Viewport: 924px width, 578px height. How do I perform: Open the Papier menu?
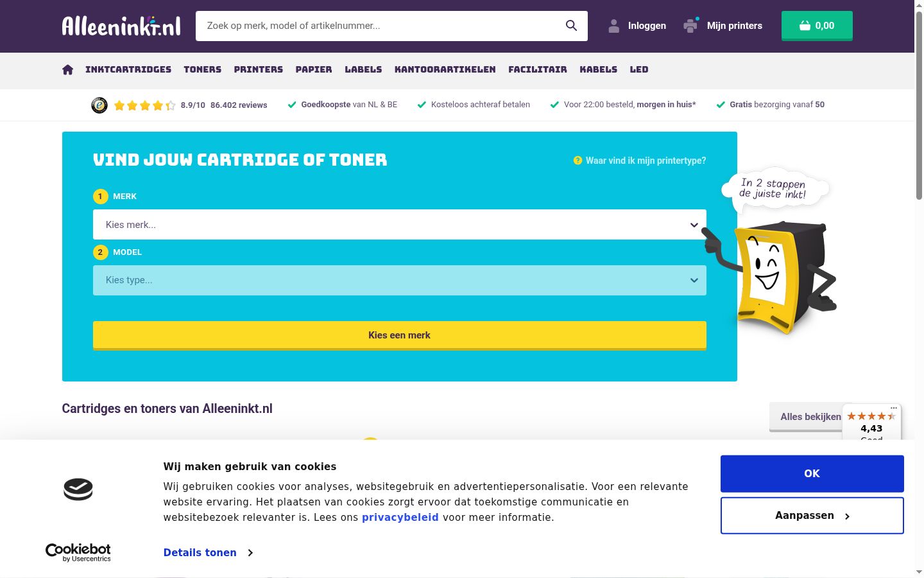click(x=314, y=69)
